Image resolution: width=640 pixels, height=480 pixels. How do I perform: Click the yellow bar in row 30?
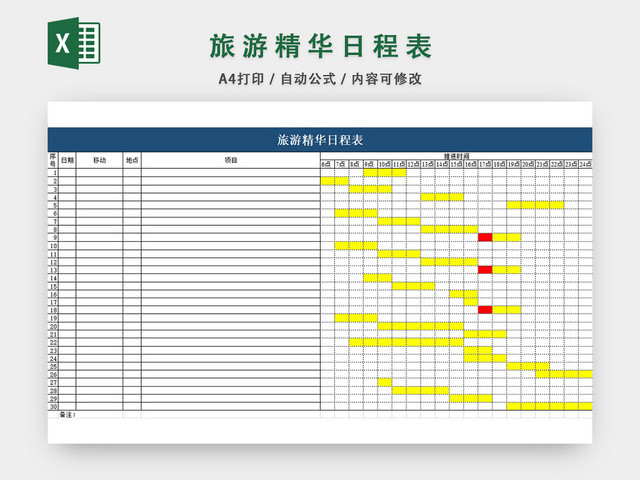549,407
